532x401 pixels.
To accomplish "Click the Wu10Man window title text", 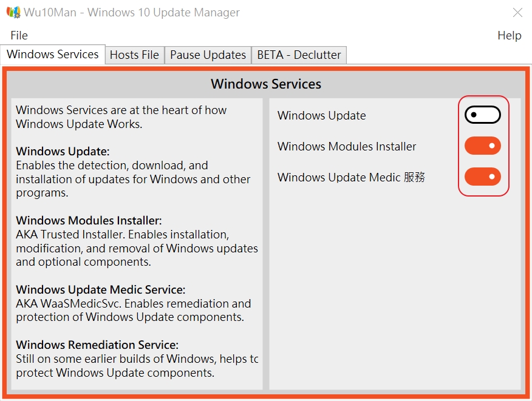I will point(132,13).
